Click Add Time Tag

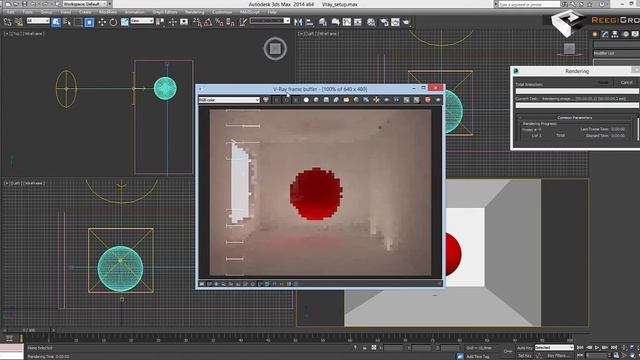point(477,356)
